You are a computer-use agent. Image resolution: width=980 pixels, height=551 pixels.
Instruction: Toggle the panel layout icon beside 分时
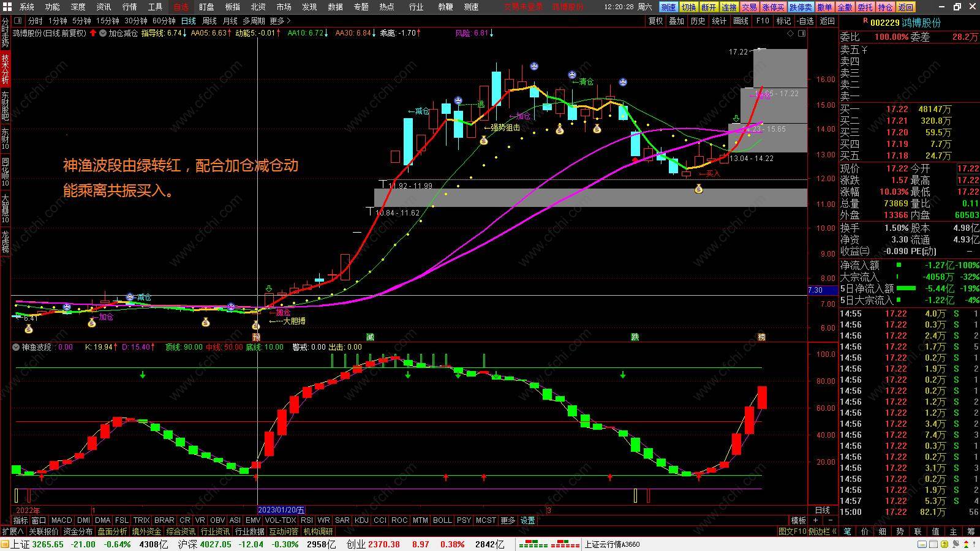click(18, 21)
